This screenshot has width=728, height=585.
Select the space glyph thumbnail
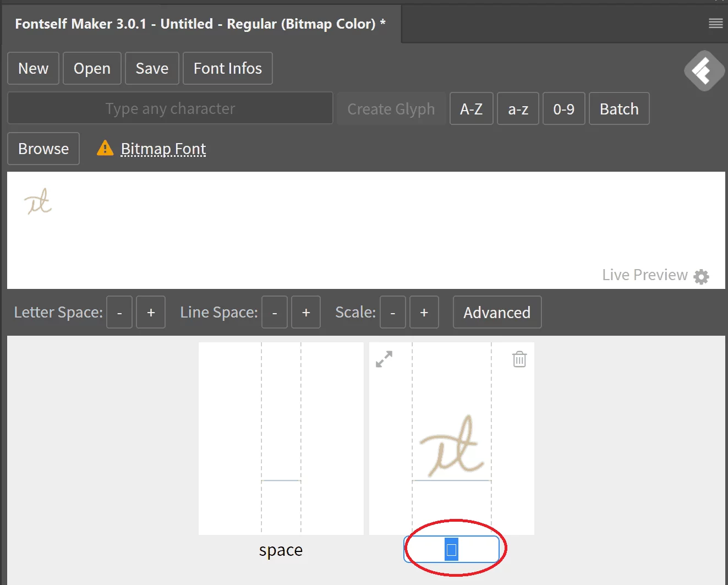(281, 439)
